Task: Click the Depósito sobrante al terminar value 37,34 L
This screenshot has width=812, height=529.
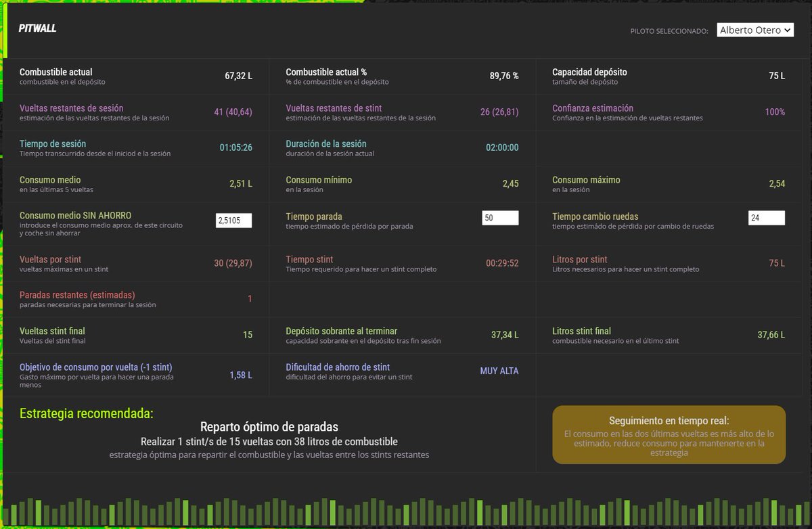Action: tap(505, 335)
